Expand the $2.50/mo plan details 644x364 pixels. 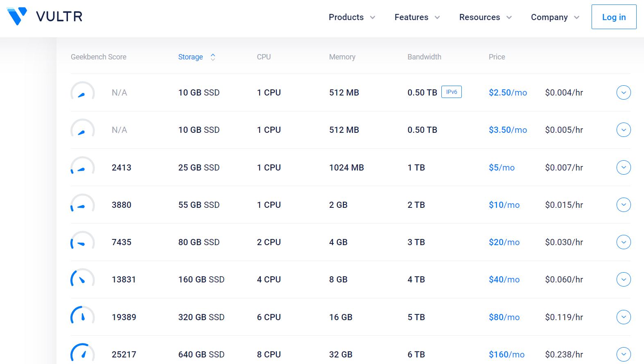623,93
